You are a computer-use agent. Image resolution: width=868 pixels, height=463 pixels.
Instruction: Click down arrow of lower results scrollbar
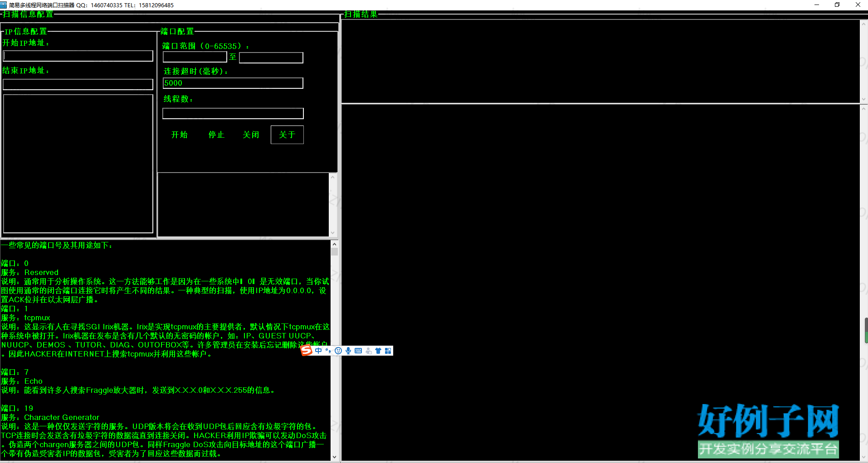[864, 457]
